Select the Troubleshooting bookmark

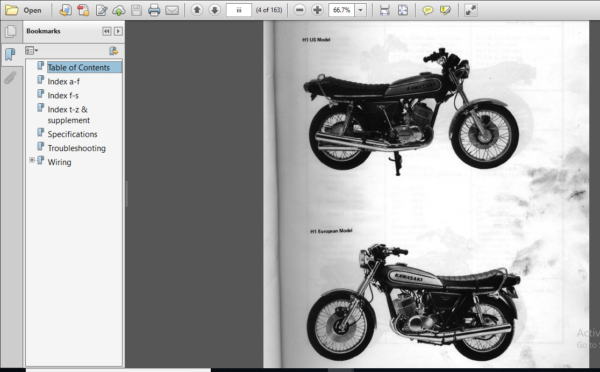click(77, 148)
